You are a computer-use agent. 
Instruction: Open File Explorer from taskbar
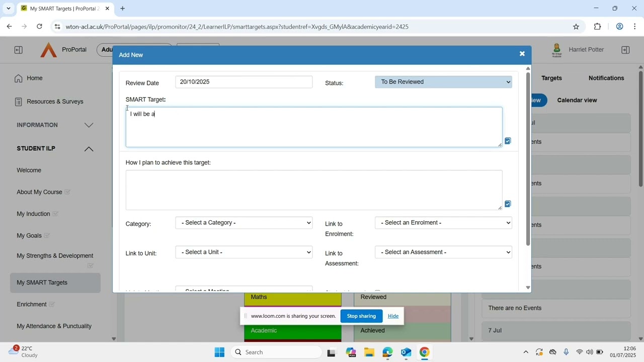click(x=369, y=352)
